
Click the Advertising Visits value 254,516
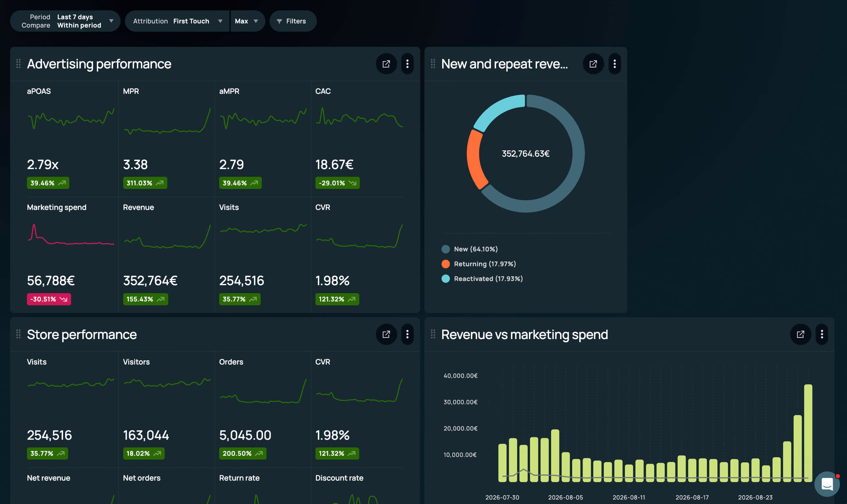point(241,281)
